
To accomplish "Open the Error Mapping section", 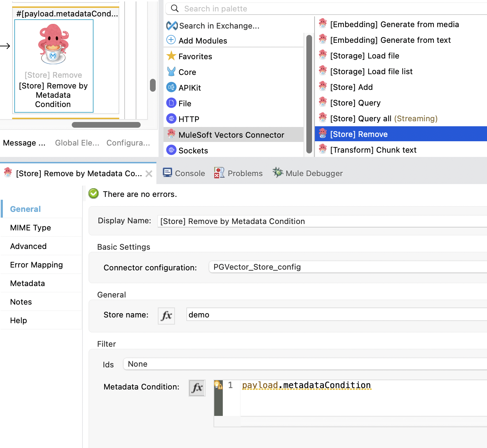I will [x=41, y=265].
